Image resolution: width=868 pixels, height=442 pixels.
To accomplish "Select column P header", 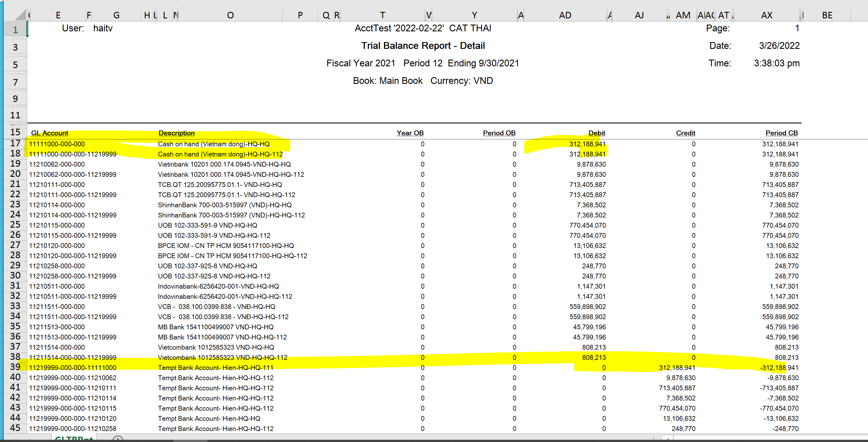I will click(x=300, y=15).
